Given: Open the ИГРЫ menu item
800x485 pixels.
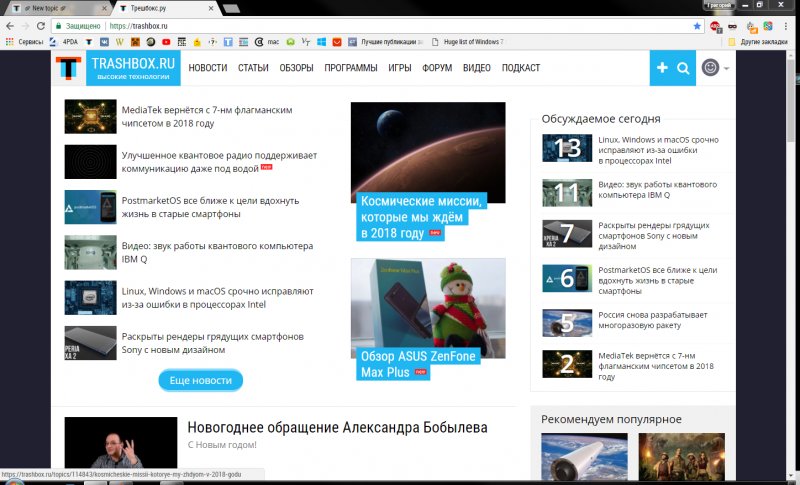Looking at the screenshot, I should (x=400, y=68).
